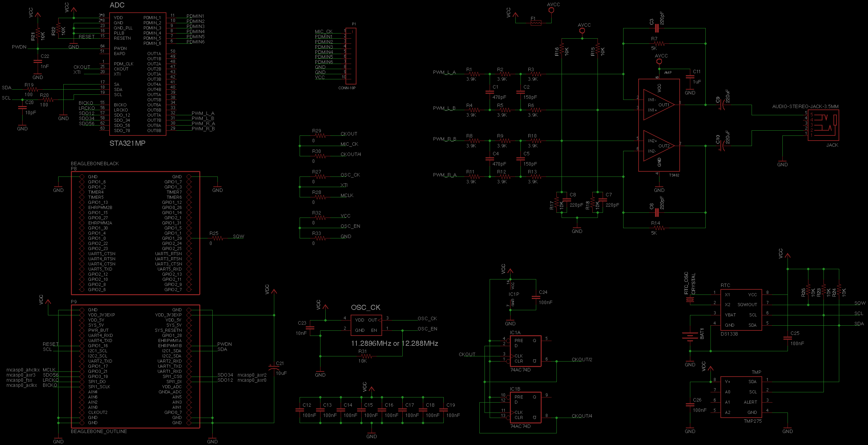This screenshot has width=868, height=445.
Task: Click capacitor C22 1nF symbol
Action: (x=38, y=62)
